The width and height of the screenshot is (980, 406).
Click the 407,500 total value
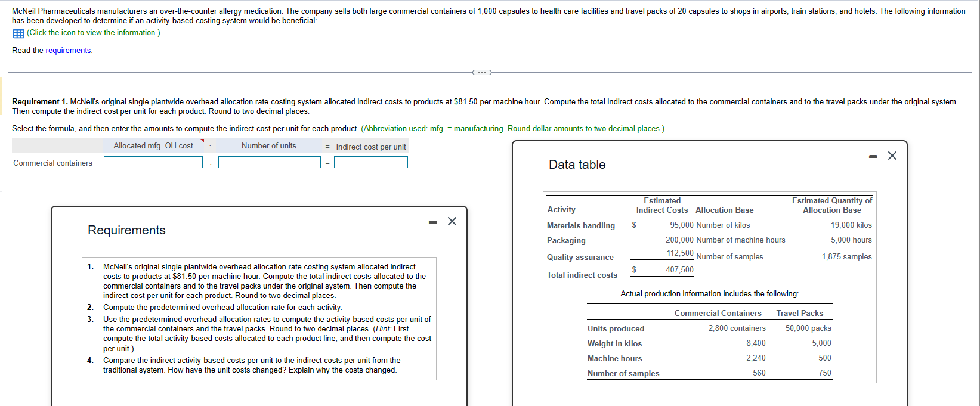click(x=680, y=270)
